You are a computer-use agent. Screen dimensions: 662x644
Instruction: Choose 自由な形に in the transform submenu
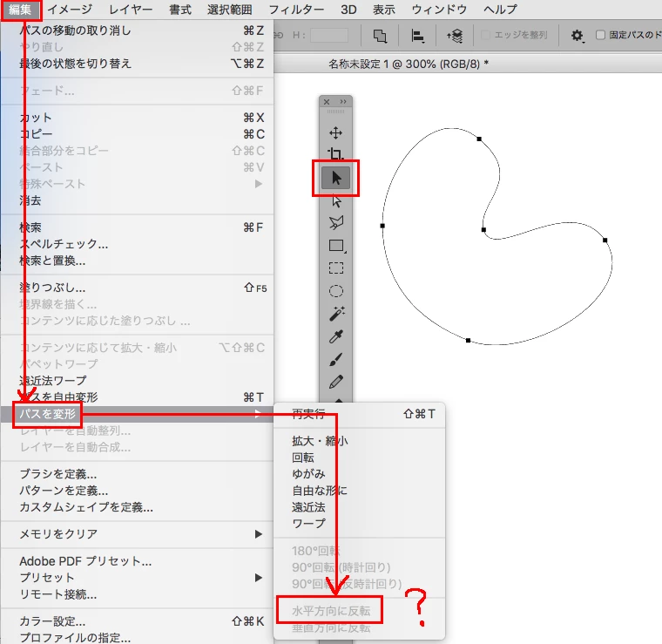tap(359, 491)
